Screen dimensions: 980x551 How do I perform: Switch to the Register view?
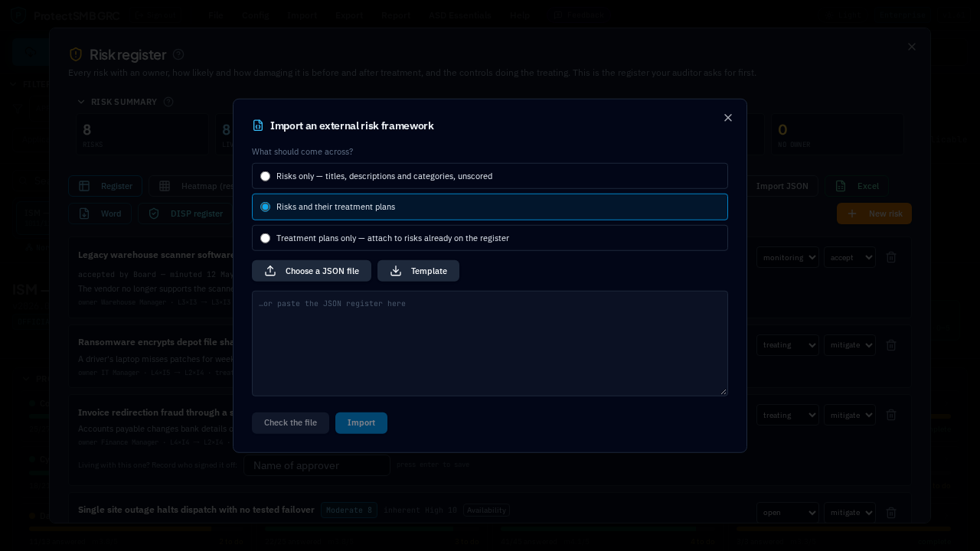(105, 186)
